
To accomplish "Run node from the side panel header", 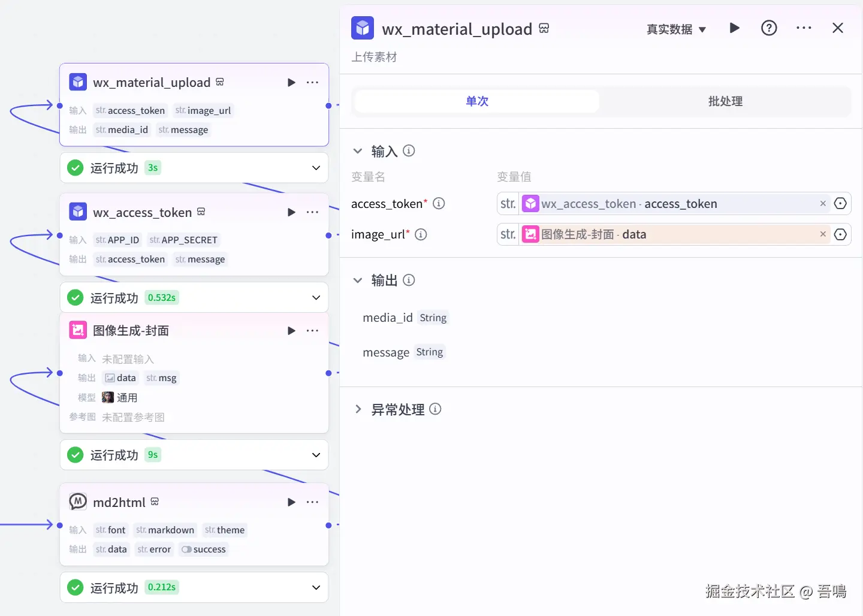I will [734, 28].
